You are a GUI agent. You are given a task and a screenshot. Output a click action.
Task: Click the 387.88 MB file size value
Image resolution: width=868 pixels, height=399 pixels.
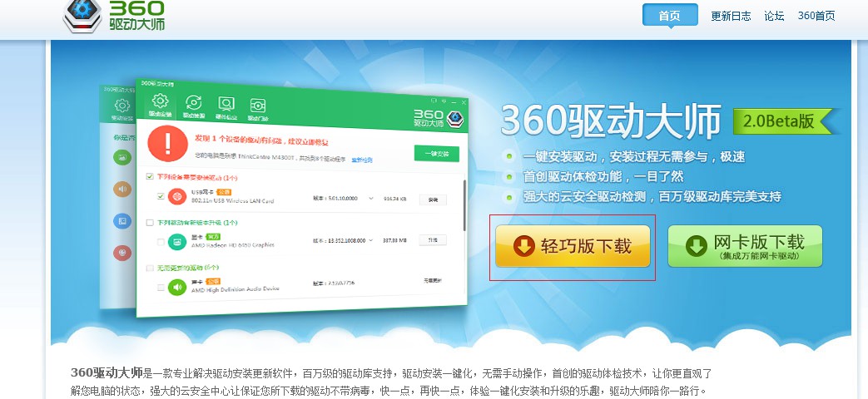click(394, 240)
